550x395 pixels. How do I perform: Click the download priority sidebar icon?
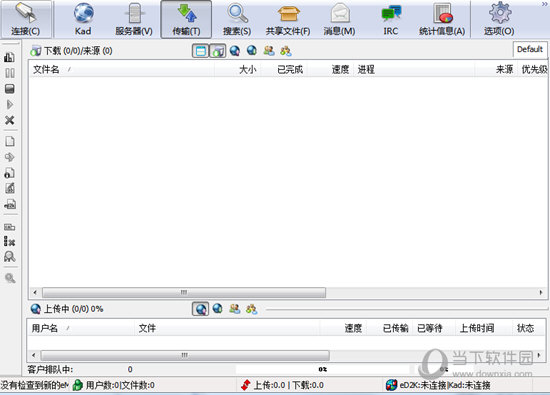coord(10,58)
